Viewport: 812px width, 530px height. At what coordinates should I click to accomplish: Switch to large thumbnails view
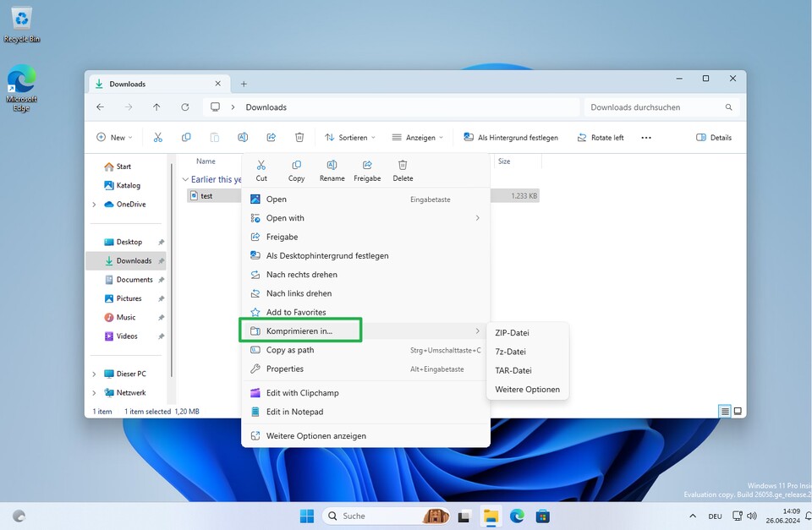pyautogui.click(x=739, y=411)
